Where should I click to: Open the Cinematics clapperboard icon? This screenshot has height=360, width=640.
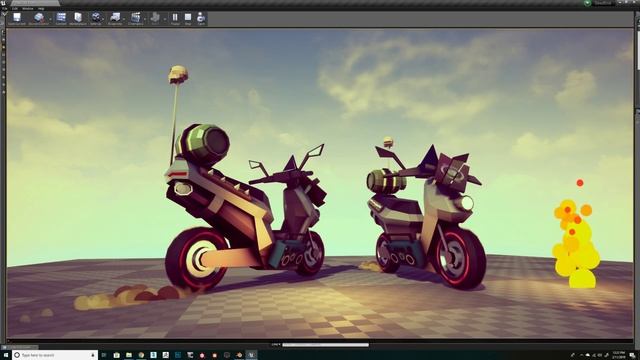(x=136, y=18)
